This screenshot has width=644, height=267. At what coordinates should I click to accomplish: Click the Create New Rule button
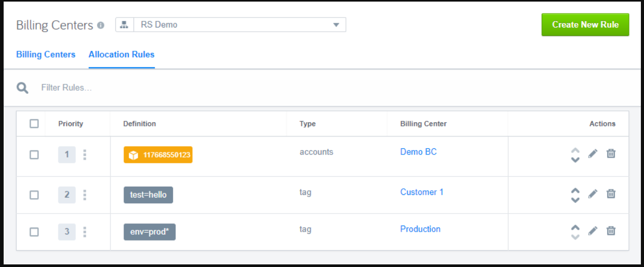(585, 24)
